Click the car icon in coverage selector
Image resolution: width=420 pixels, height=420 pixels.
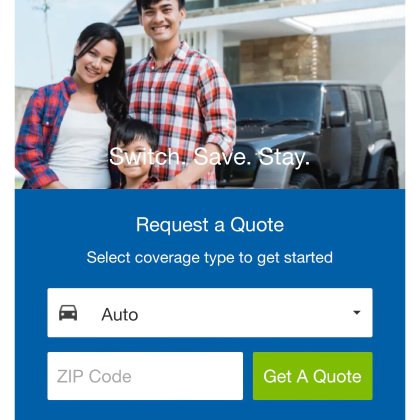(68, 313)
